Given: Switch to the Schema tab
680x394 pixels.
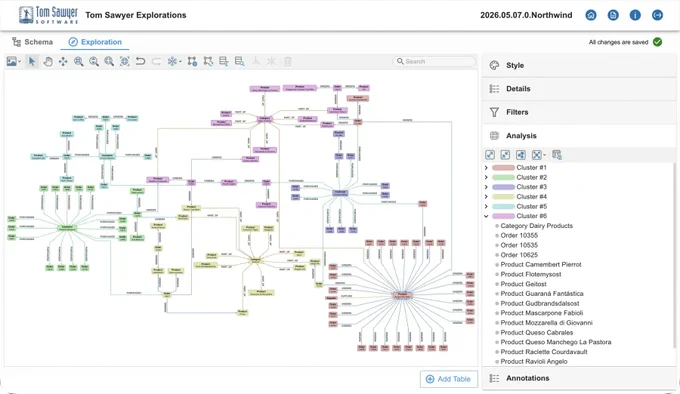Looking at the screenshot, I should (x=33, y=42).
